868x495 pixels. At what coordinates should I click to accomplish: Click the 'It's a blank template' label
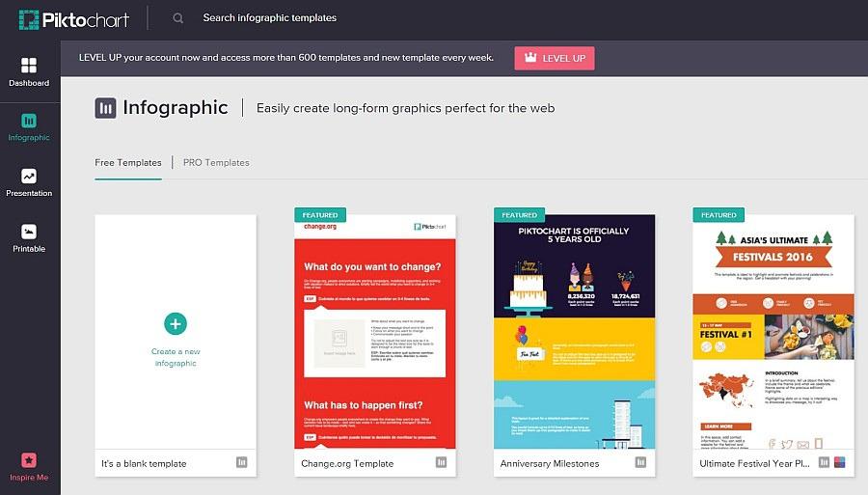pos(144,463)
